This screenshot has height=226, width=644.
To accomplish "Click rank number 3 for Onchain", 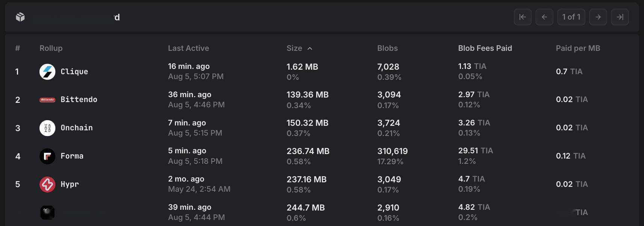I will 18,128.
